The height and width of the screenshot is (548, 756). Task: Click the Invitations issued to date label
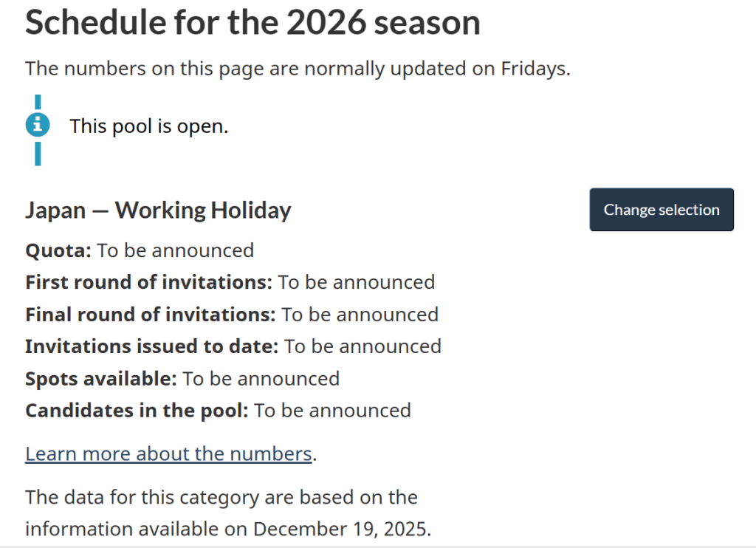coord(151,346)
